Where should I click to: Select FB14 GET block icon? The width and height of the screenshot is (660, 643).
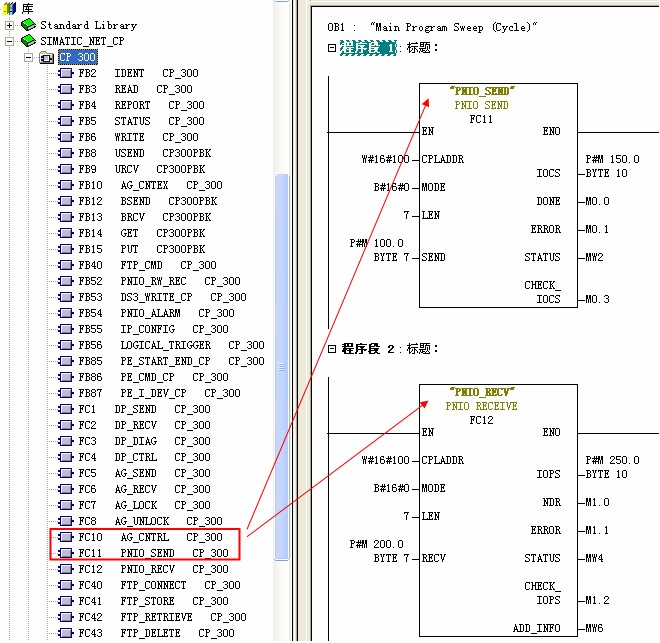click(66, 233)
